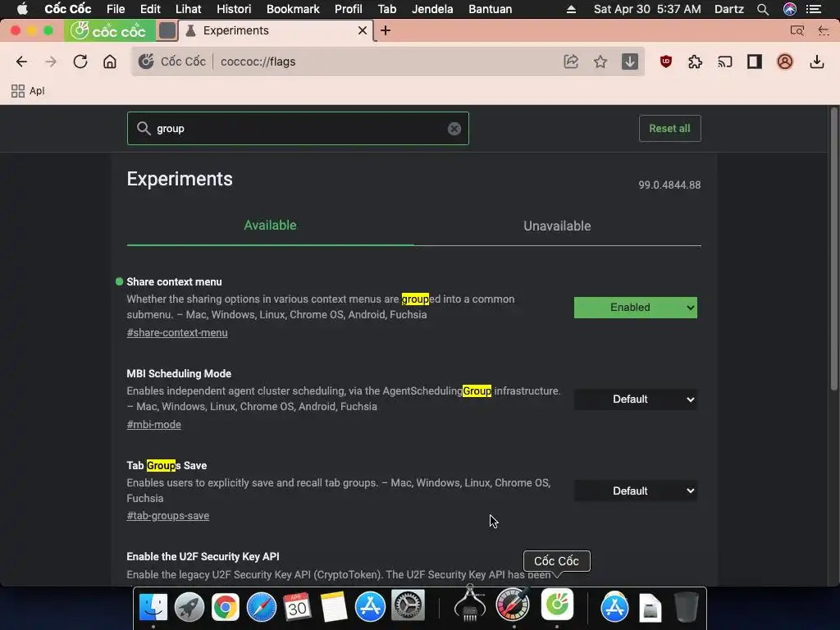This screenshot has width=840, height=630.
Task: Click the gray download arrow in address bar
Action: click(x=629, y=62)
